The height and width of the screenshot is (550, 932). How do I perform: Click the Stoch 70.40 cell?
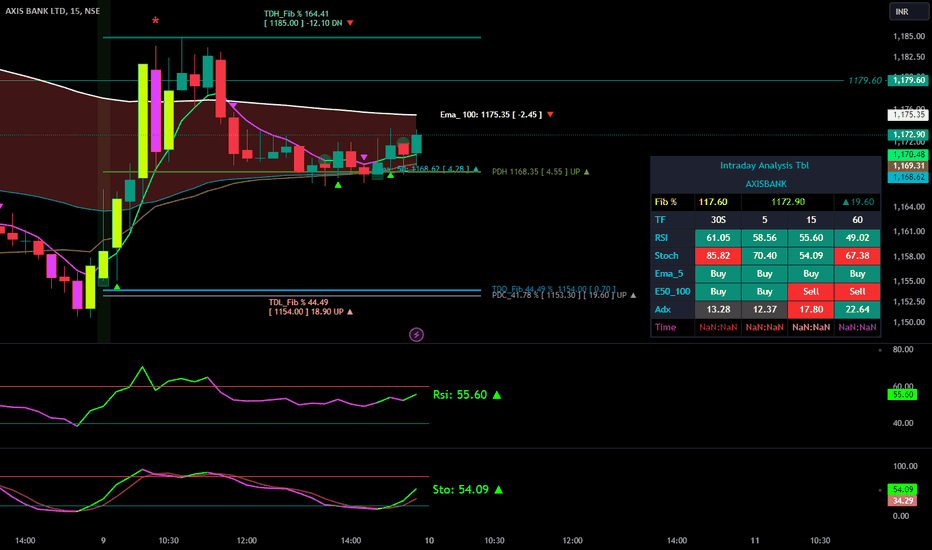pos(764,256)
